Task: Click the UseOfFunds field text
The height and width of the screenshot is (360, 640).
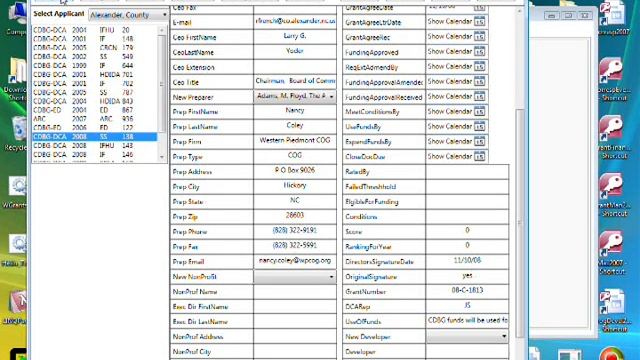Action: pyautogui.click(x=467, y=322)
